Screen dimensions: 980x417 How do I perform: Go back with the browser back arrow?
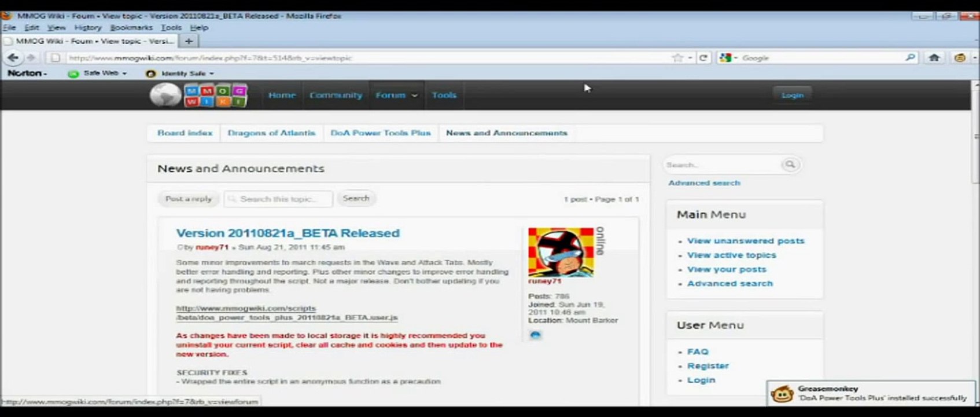click(13, 57)
